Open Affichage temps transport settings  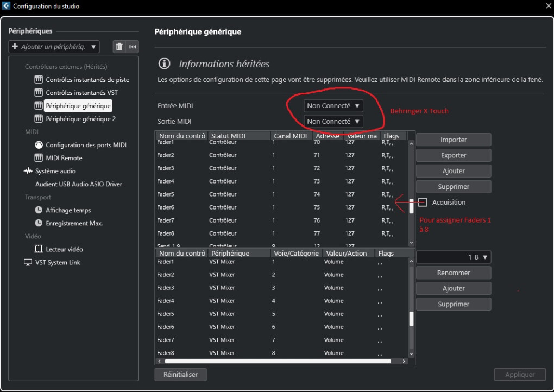[68, 210]
